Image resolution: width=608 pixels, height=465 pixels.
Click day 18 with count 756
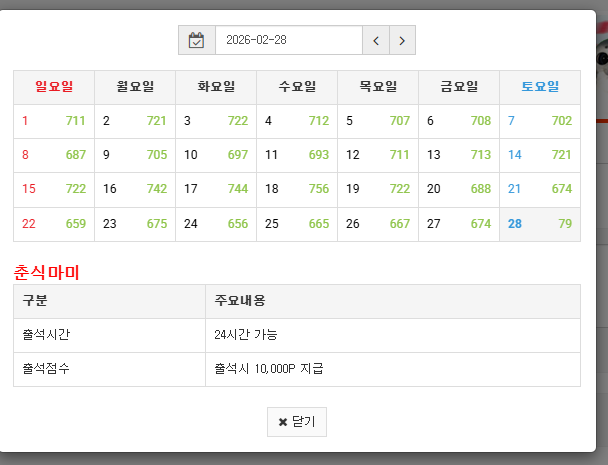[x=296, y=189]
